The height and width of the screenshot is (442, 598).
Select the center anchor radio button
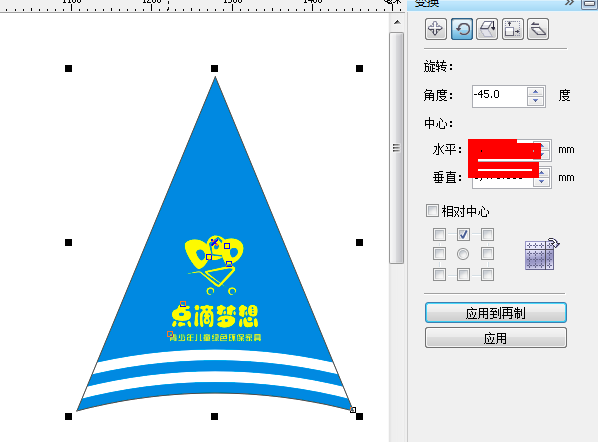tap(463, 254)
